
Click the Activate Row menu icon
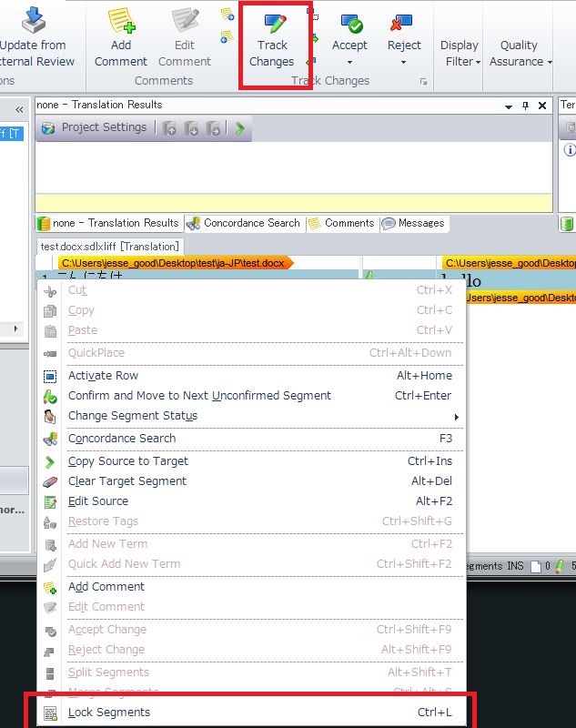coord(50,376)
